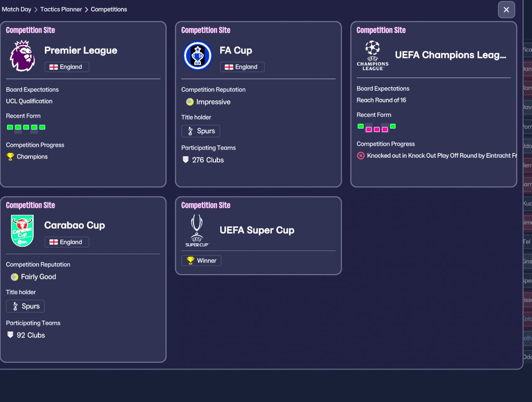Go to Tactics Planner breadcrumb
This screenshot has height=402, width=532.
pyautogui.click(x=61, y=9)
